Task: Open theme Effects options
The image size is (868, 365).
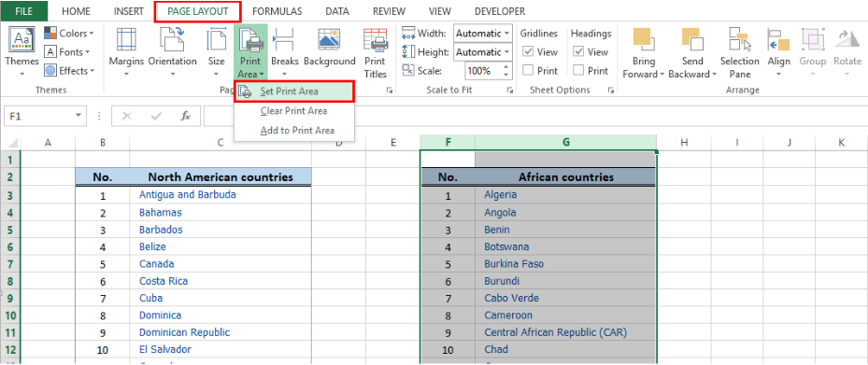Action: point(69,71)
